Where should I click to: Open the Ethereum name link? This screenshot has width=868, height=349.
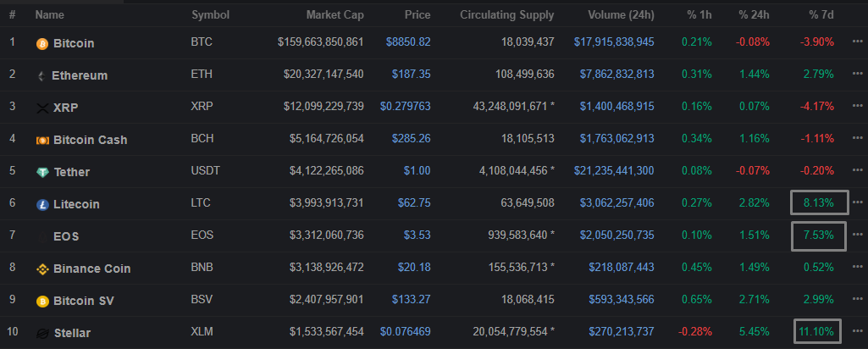[x=80, y=76]
